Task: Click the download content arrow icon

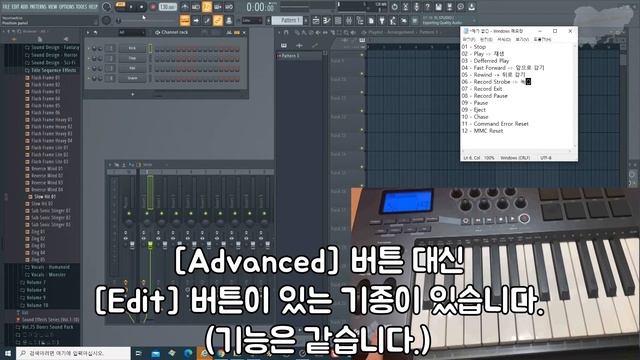Action: coord(471,7)
